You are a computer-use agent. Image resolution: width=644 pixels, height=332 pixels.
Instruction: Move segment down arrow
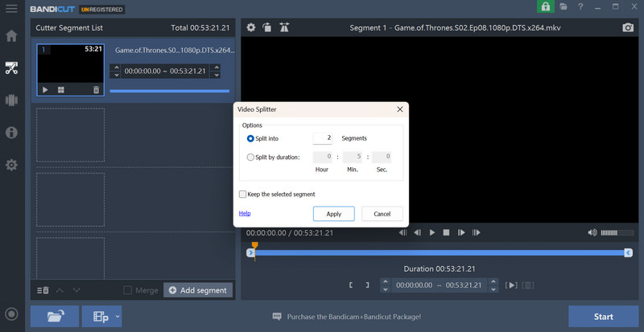click(x=76, y=290)
